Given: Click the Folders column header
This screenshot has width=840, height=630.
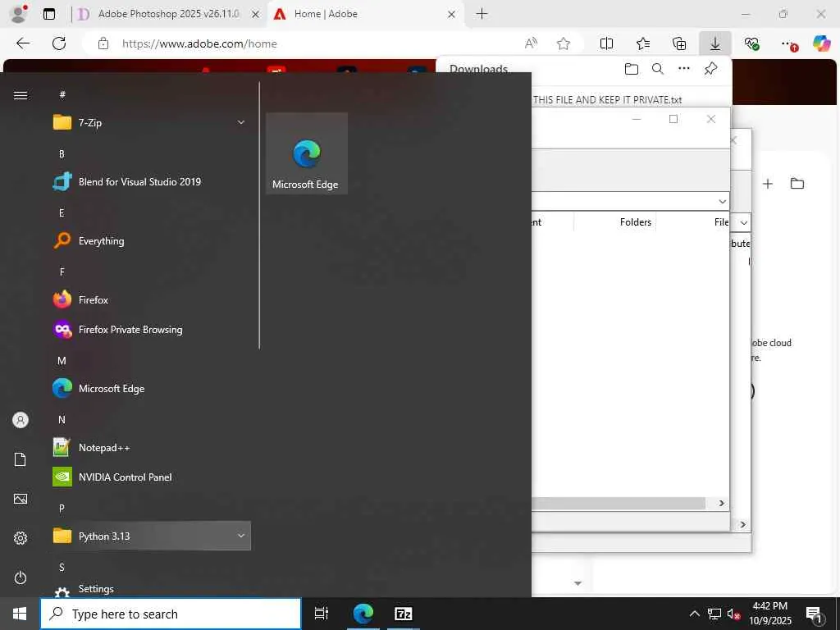Looking at the screenshot, I should (636, 221).
